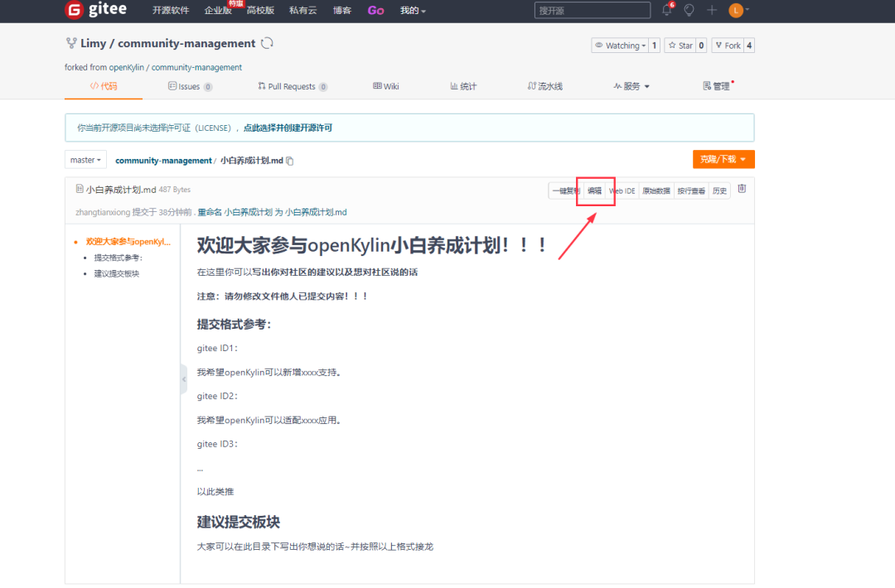Click 企业版 in top navigation

point(218,10)
